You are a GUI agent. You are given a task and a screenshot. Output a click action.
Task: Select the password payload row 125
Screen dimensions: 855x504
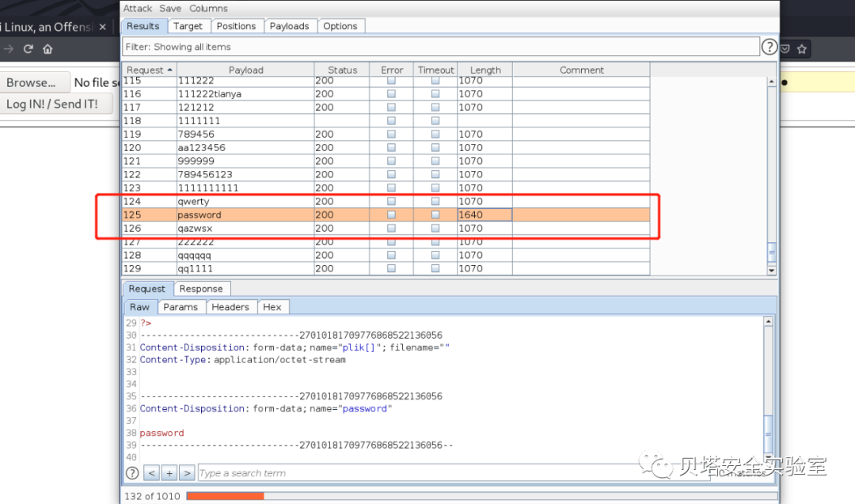pyautogui.click(x=386, y=214)
